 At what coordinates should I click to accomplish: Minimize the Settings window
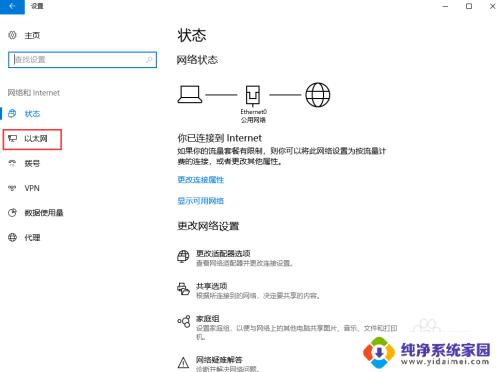click(x=445, y=6)
